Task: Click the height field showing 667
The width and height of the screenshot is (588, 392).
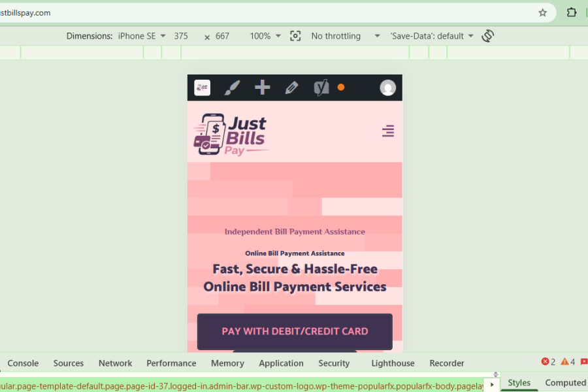Action: pyautogui.click(x=222, y=36)
